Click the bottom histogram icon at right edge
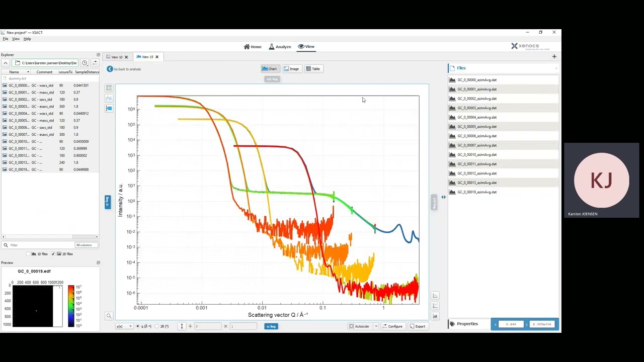The image size is (644, 362). coord(435,316)
